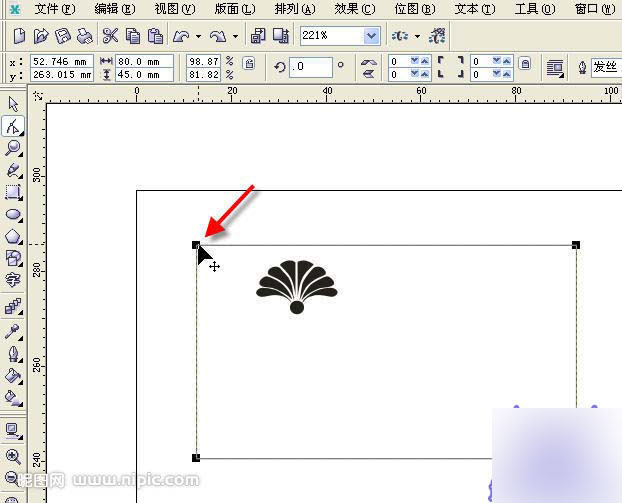
Task: Click the y position field 263.015 mm
Action: point(62,75)
